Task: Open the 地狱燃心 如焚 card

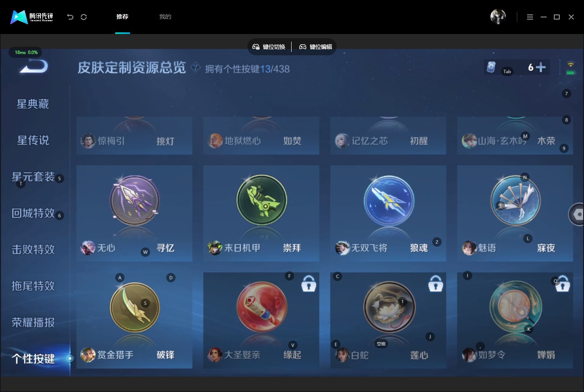Action: [x=261, y=136]
